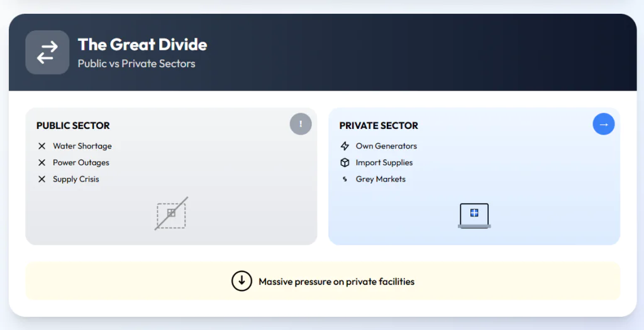
Task: Click the PUBLIC SECTOR heading
Action: click(x=73, y=126)
